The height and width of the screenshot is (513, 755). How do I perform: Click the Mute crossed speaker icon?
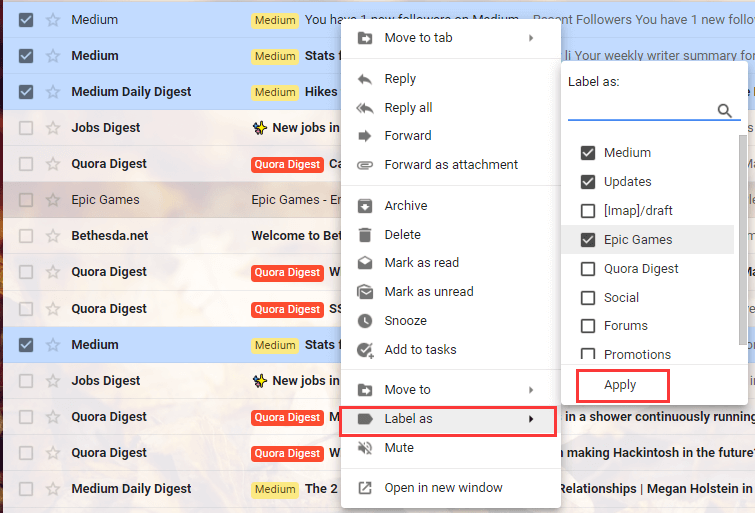click(364, 448)
